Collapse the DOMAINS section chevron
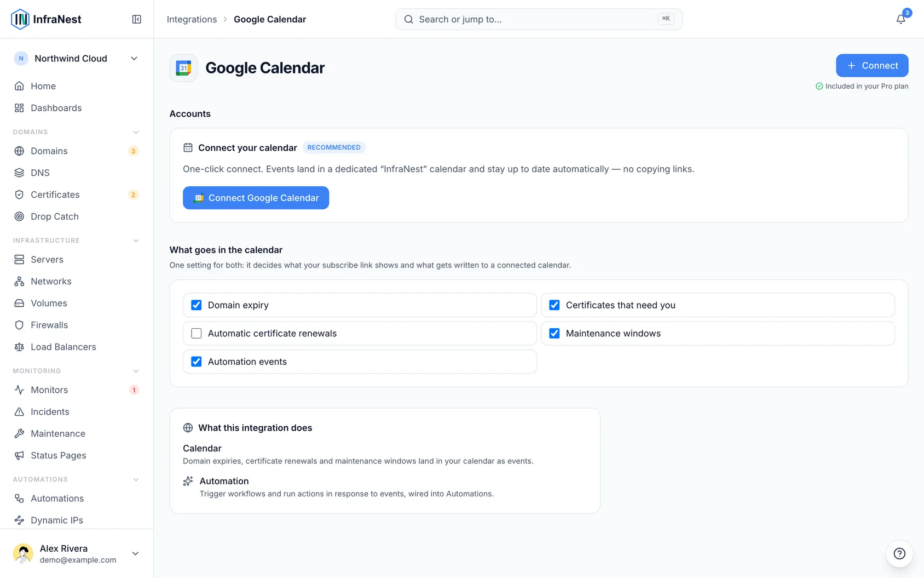 [136, 132]
